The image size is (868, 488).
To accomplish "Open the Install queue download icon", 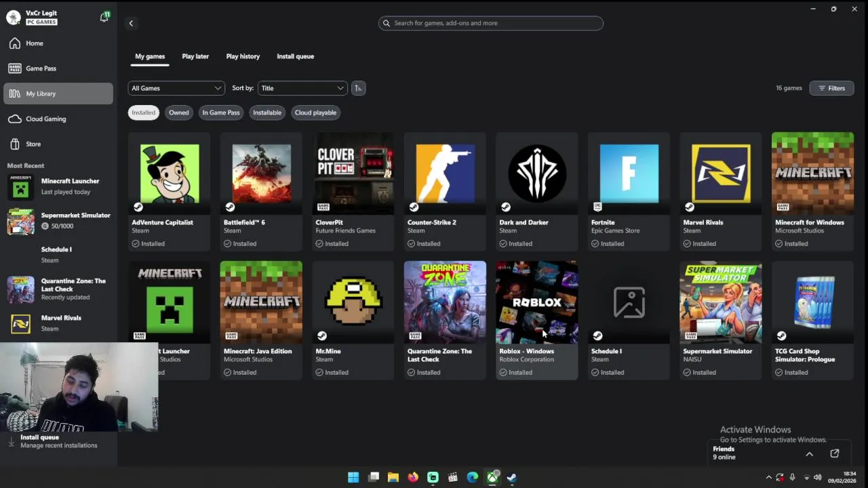I will click(x=11, y=441).
